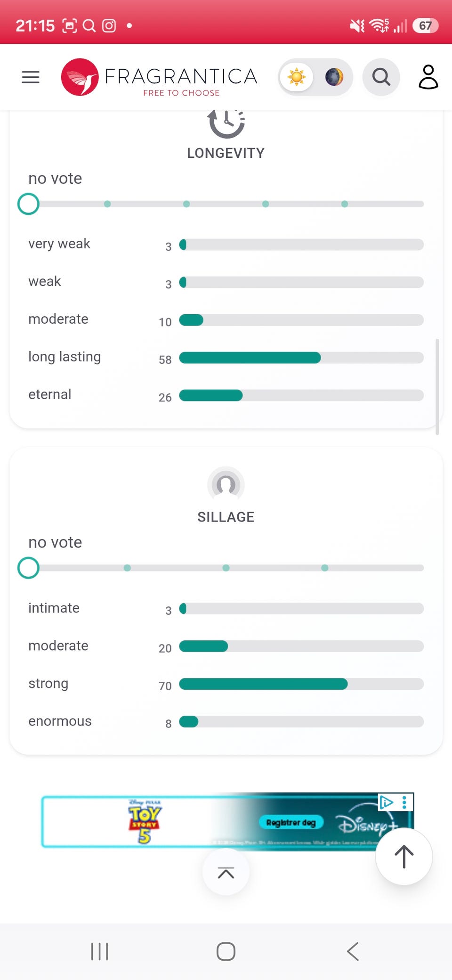Open the hamburger navigation menu
452x980 pixels.
(31, 77)
